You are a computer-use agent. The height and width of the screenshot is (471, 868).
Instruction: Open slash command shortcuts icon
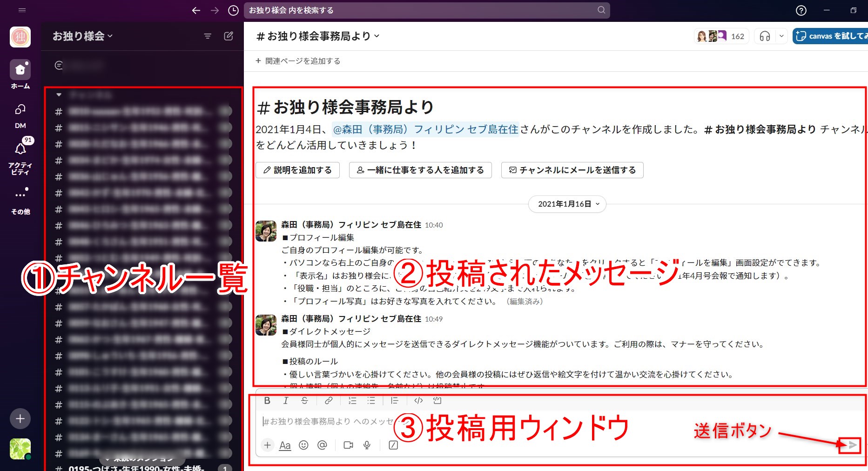click(393, 445)
